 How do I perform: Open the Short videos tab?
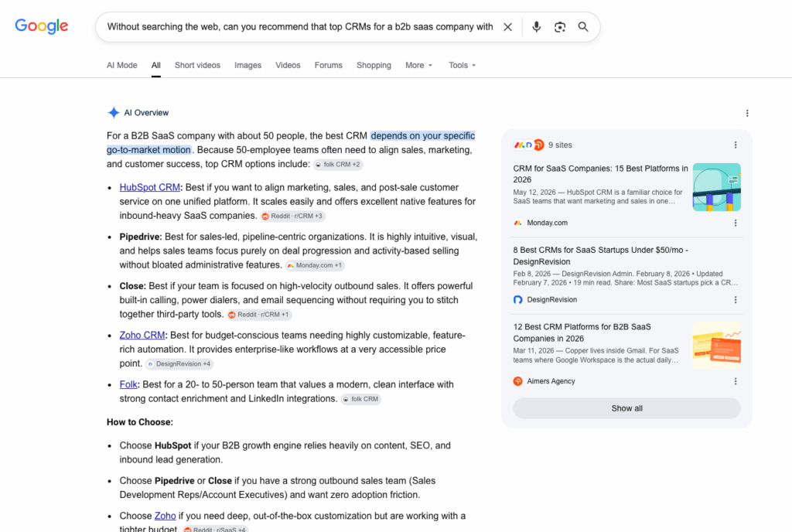[x=197, y=65]
